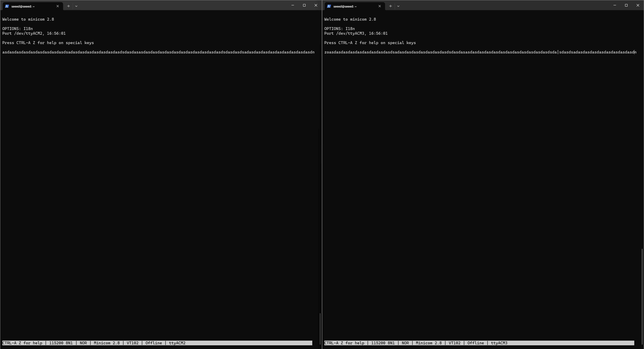Open a new tab in left terminal window

click(x=68, y=6)
